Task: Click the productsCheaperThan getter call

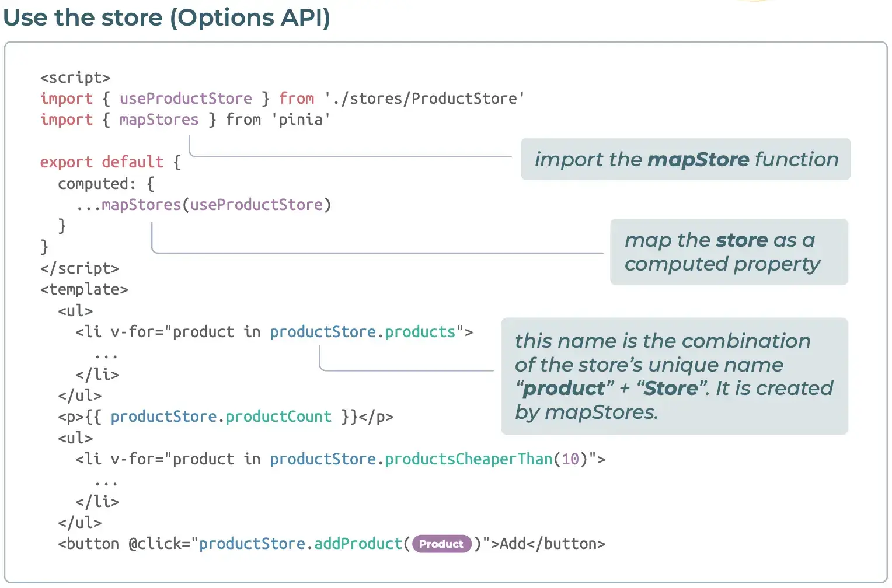Action: (468, 459)
